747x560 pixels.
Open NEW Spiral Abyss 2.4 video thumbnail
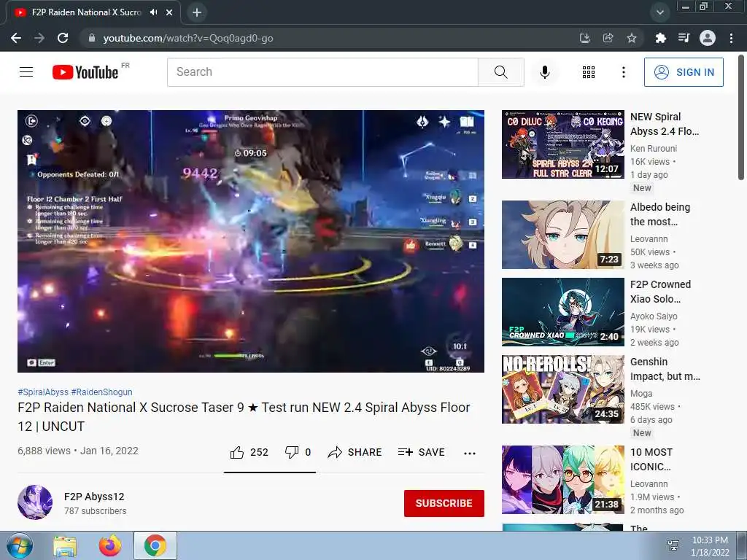562,144
